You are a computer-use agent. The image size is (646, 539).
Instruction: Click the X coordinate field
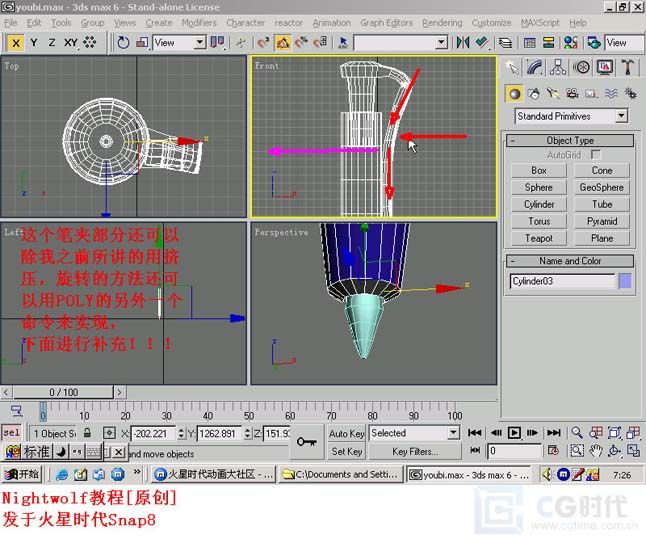click(x=154, y=434)
